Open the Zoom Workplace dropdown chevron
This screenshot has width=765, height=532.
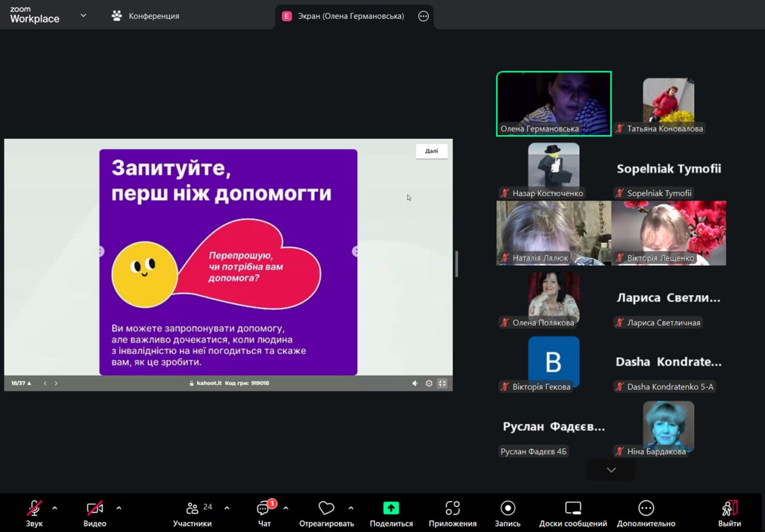(83, 16)
